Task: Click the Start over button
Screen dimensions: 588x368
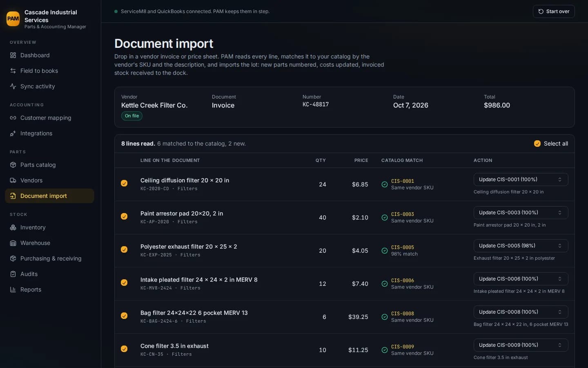Action: click(554, 11)
